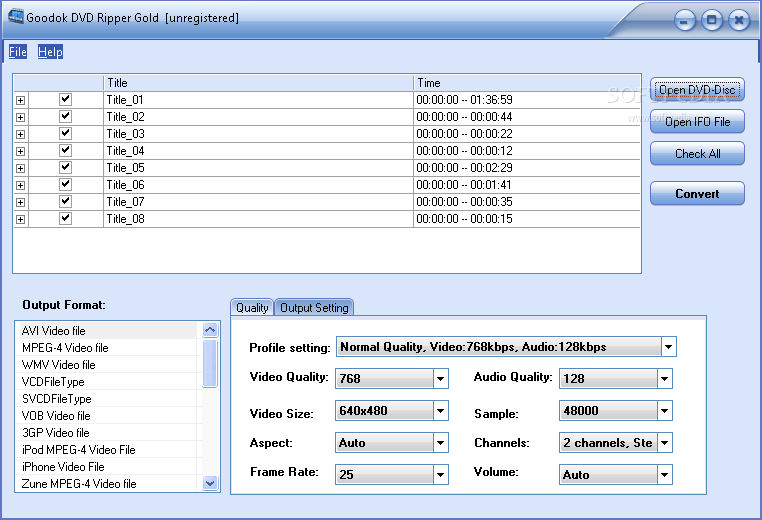Viewport: 762px width, 520px height.
Task: Click time range 00:00:00 -- 01:36:59
Action: click(464, 100)
